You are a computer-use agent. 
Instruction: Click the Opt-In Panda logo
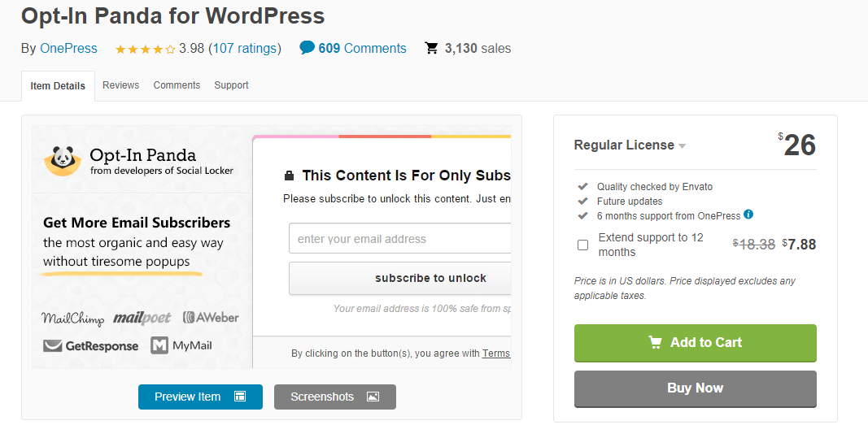click(62, 161)
